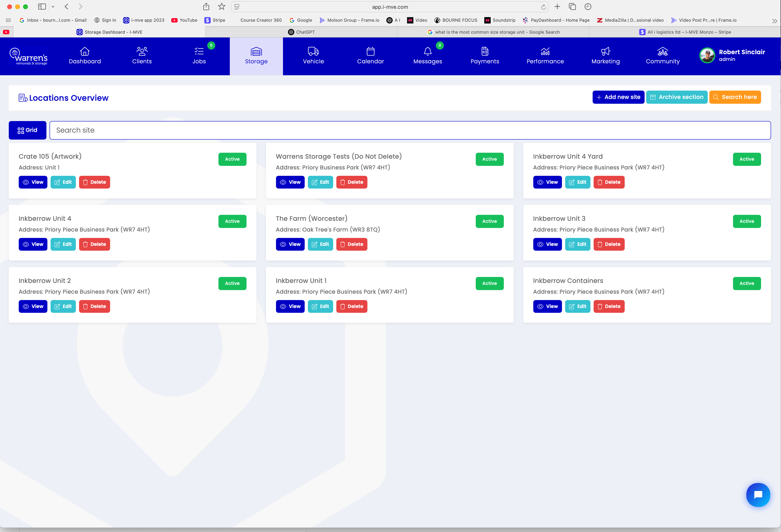
Task: Select the Payments navigation item
Action: tap(485, 56)
